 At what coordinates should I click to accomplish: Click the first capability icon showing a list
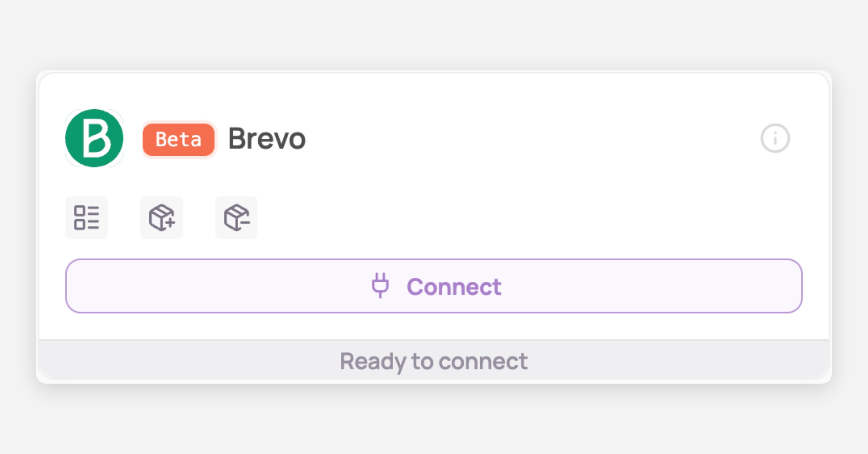point(86,218)
